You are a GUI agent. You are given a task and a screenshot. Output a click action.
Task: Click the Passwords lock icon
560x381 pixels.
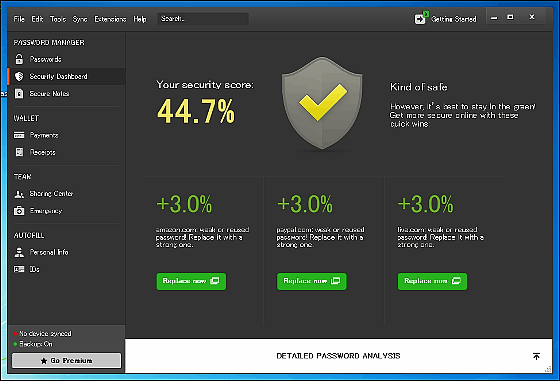pos(19,59)
